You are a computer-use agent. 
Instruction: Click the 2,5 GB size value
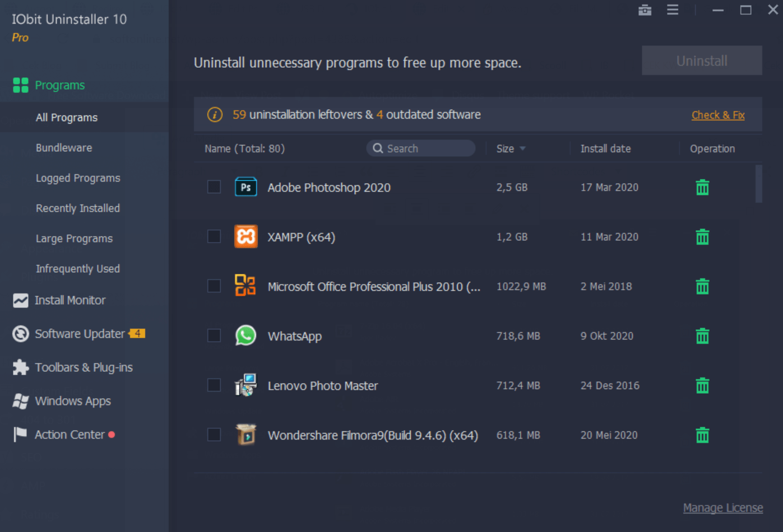tap(512, 187)
